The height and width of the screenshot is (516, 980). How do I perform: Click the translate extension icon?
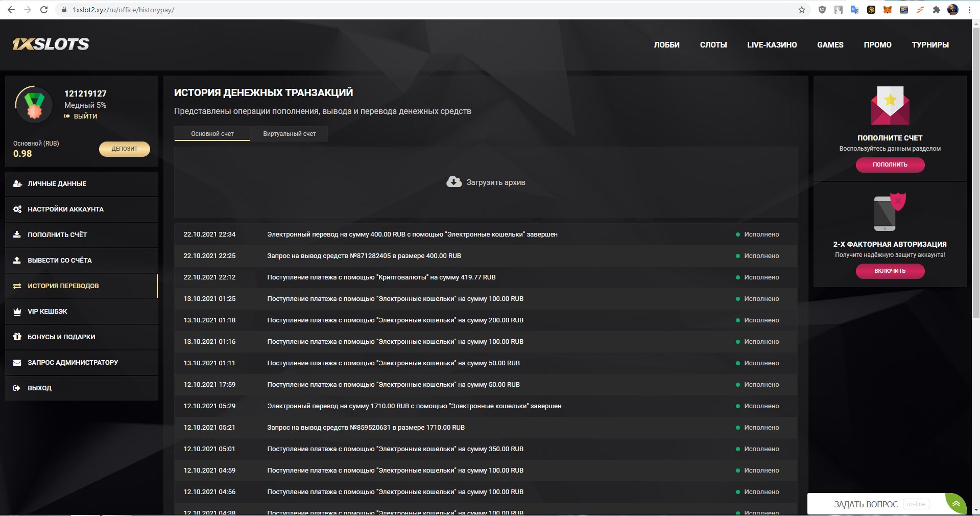855,10
